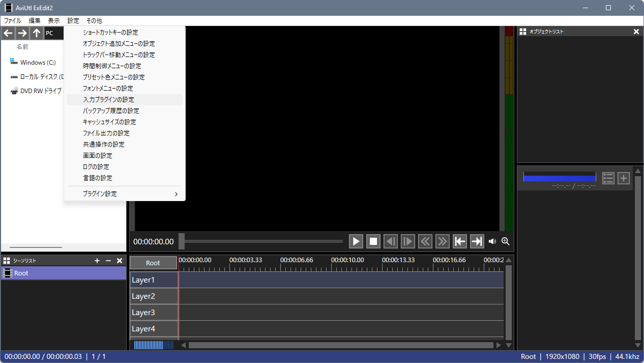Close the オブジェクトリスト panel
The image size is (644, 363).
636,32
